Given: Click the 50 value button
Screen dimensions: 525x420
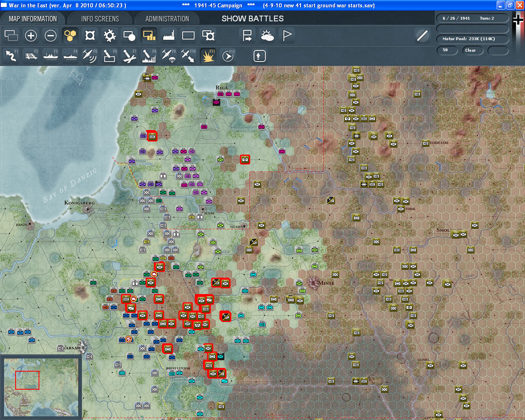Looking at the screenshot, I should 447,50.
